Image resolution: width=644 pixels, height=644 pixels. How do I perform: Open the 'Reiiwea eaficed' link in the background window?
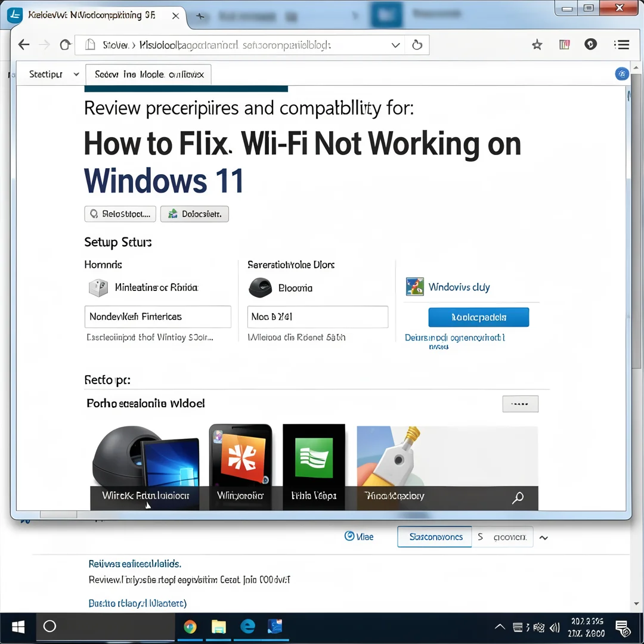click(x=135, y=563)
